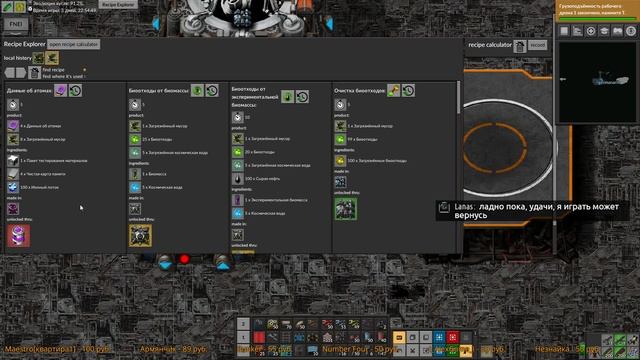This screenshot has height=360, width=640.
Task: Click clock history icon beside 'Биоотходы от биомассы'
Action: pos(212,90)
